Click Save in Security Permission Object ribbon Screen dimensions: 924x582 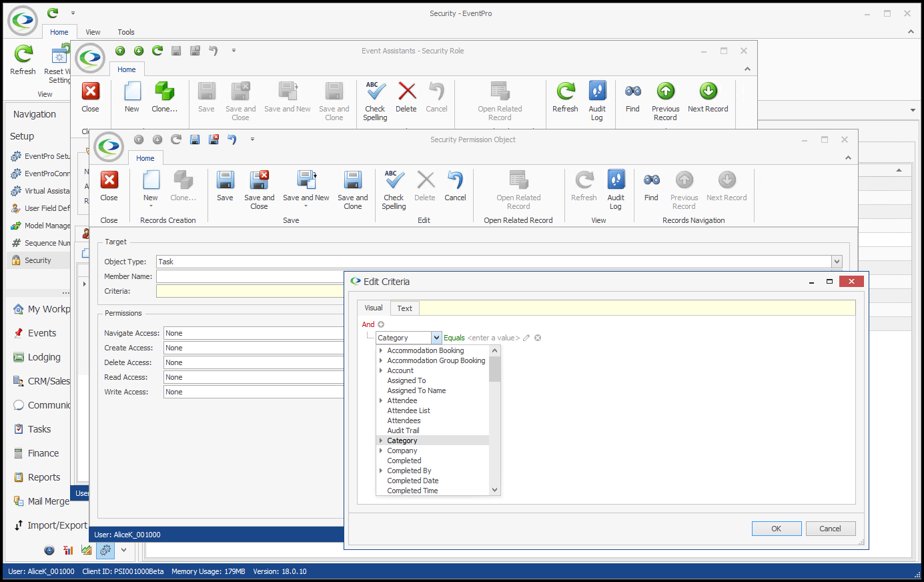(x=225, y=186)
